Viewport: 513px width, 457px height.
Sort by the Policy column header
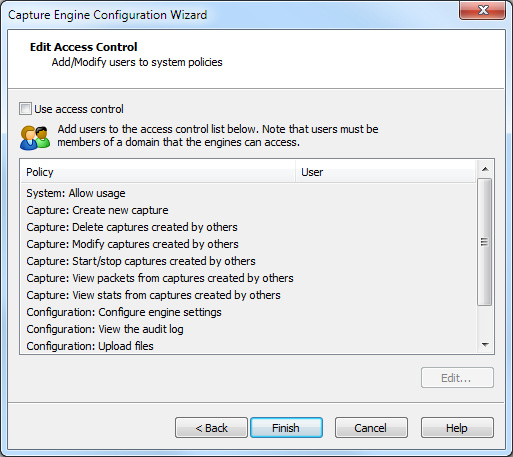point(158,172)
